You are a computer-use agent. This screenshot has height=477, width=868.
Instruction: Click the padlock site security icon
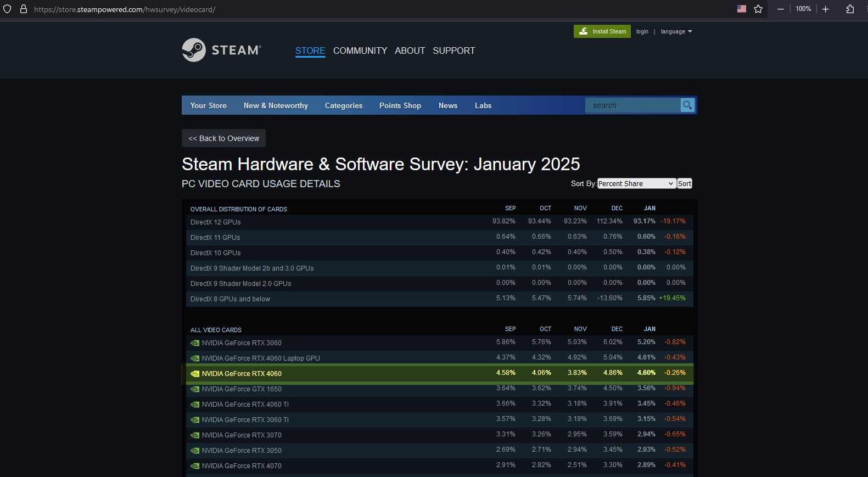pos(24,9)
